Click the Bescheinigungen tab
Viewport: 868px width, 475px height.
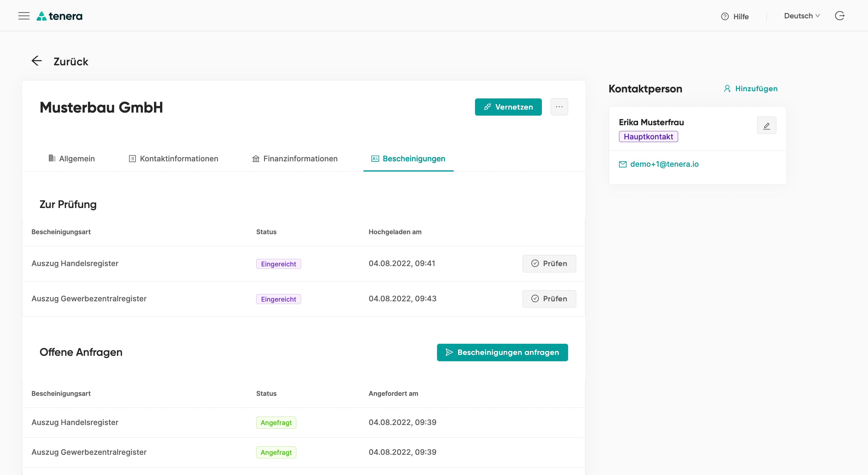408,159
